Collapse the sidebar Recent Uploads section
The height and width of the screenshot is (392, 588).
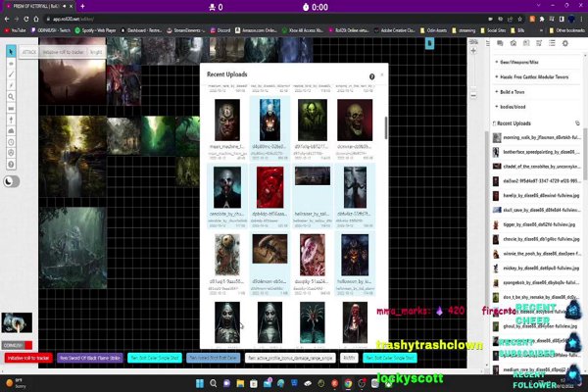click(512, 123)
